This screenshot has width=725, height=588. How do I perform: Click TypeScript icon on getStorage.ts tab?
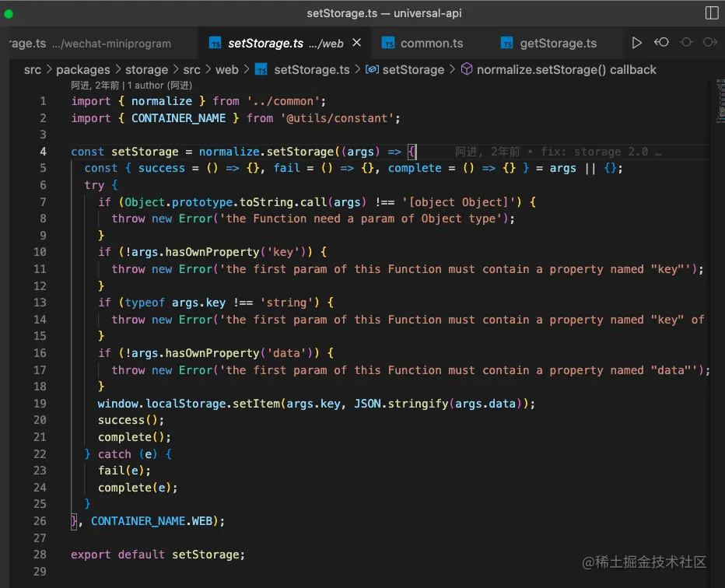507,43
